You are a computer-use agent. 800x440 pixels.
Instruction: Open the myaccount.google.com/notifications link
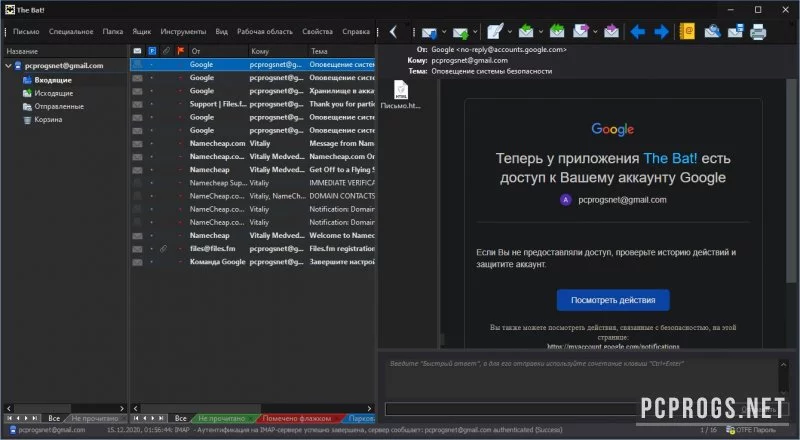[613, 347]
